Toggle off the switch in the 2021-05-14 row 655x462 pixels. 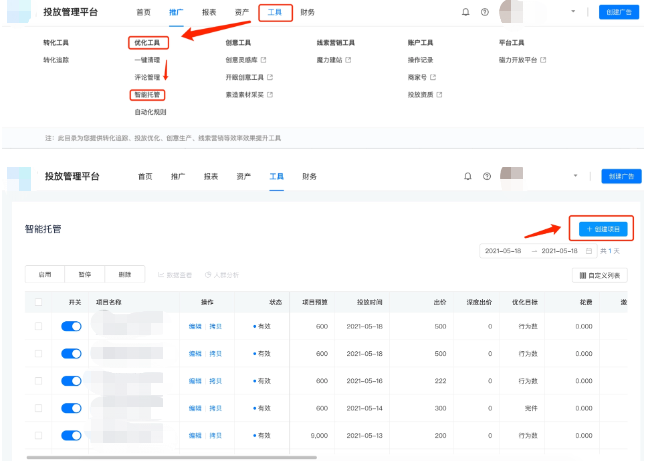point(71,408)
